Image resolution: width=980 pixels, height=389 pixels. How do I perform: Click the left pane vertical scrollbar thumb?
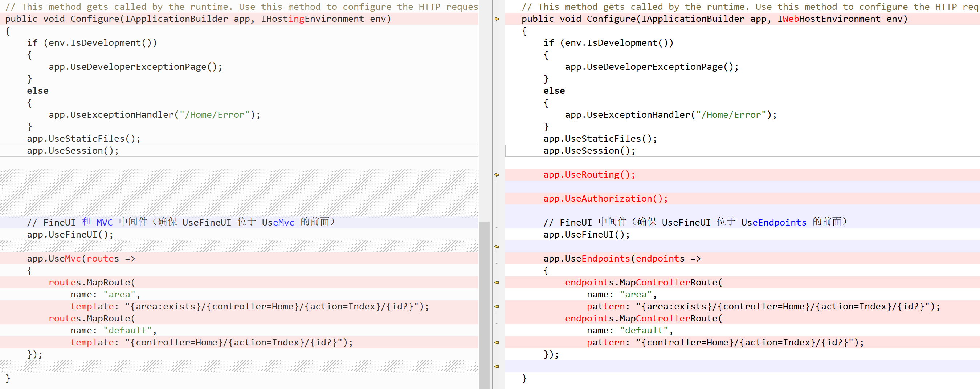coord(484,305)
